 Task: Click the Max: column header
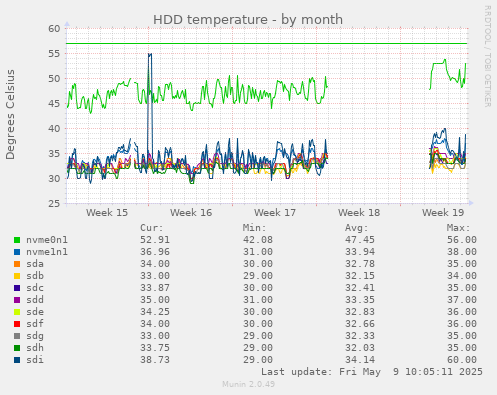[x=459, y=228]
